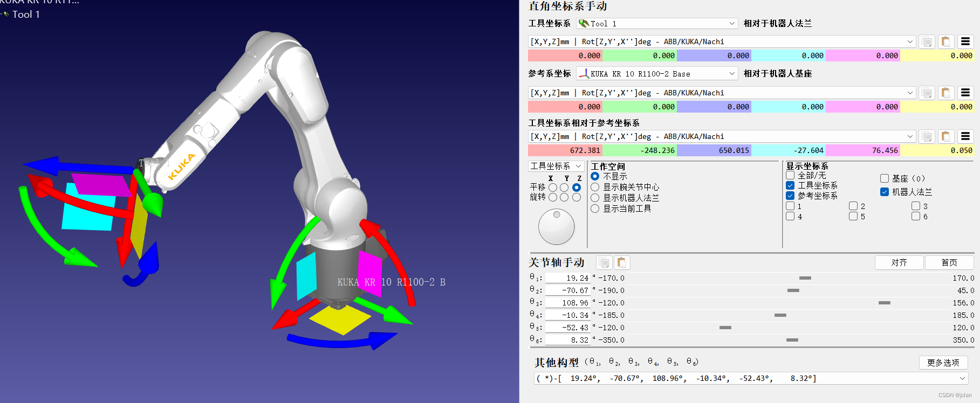Image resolution: width=980 pixels, height=403 pixels.
Task: Open the options menu icon on the tool-to-flange row
Action: tap(965, 41)
